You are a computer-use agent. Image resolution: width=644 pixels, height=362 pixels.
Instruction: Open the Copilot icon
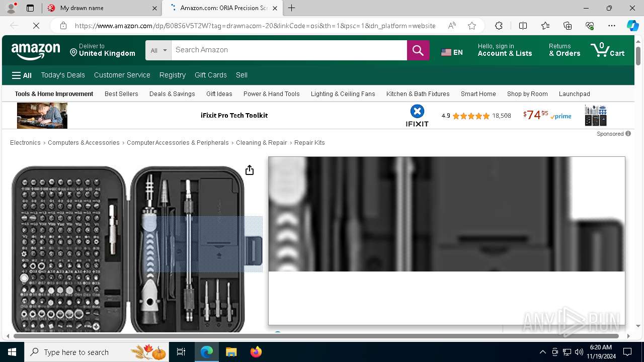tap(632, 26)
